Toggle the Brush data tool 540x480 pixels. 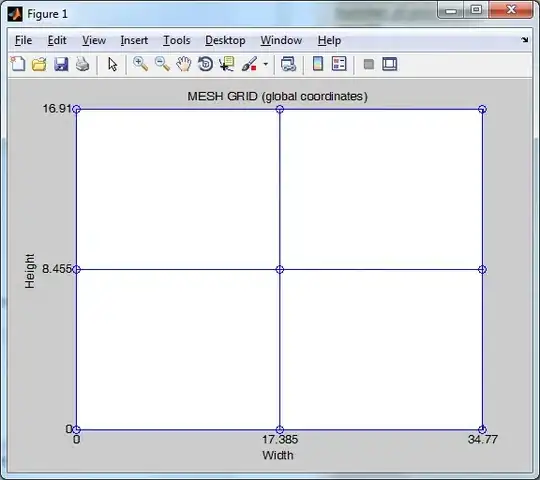[x=249, y=64]
